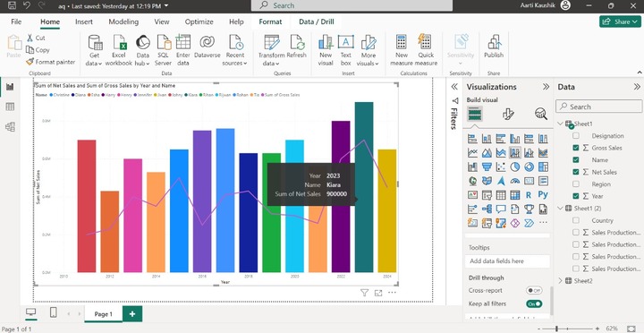The image size is (644, 333).
Task: Pick the R script visual
Action: pos(529,195)
